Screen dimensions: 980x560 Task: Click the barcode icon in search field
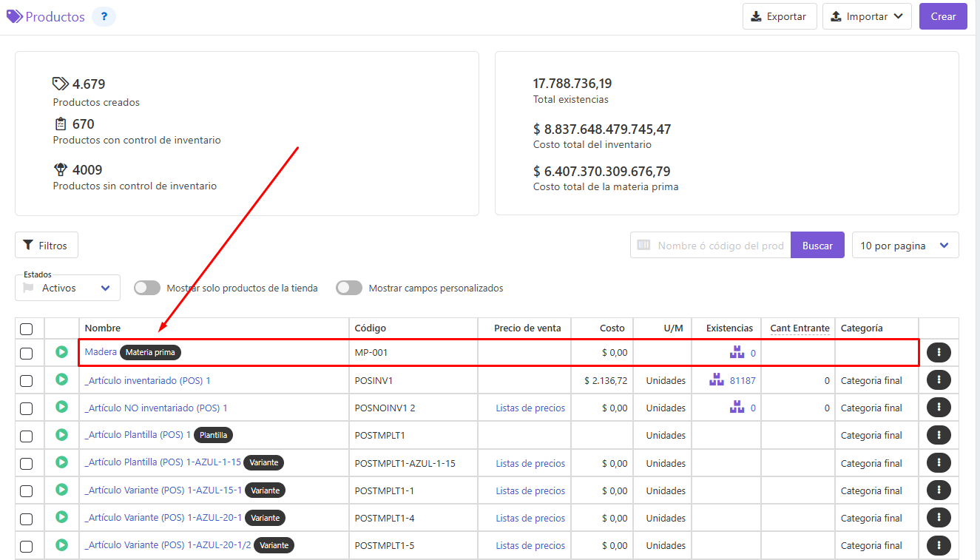(x=643, y=246)
